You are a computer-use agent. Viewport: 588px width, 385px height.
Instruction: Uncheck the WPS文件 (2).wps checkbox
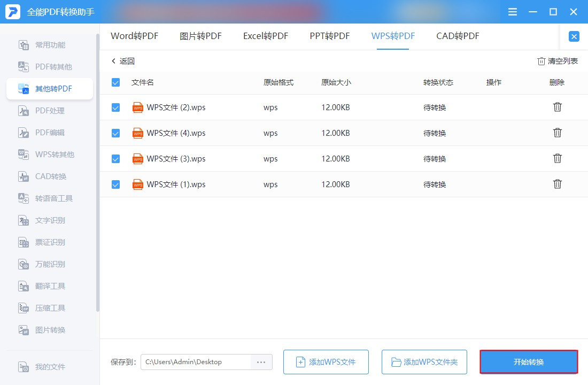115,107
